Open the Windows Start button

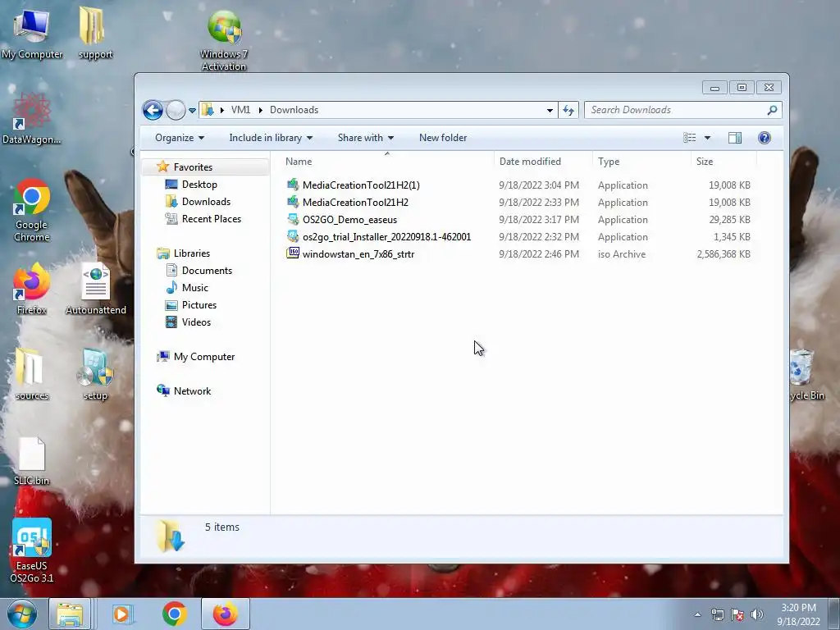[21, 614]
